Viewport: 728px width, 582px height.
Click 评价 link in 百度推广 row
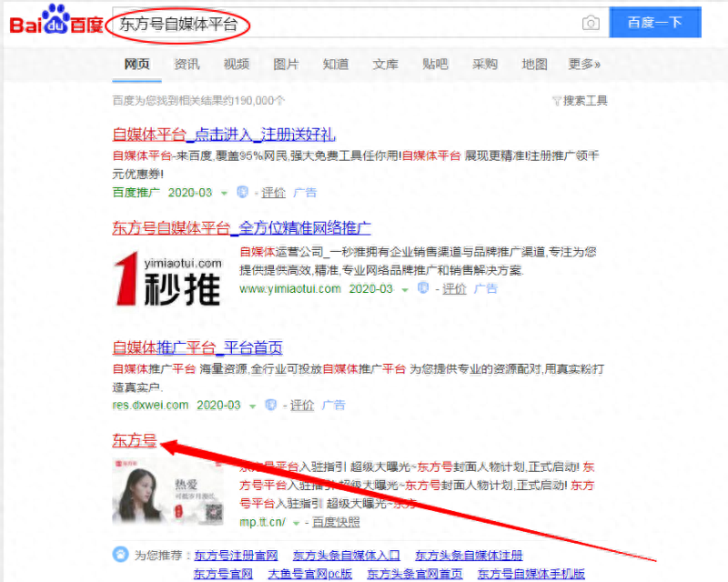click(x=274, y=193)
